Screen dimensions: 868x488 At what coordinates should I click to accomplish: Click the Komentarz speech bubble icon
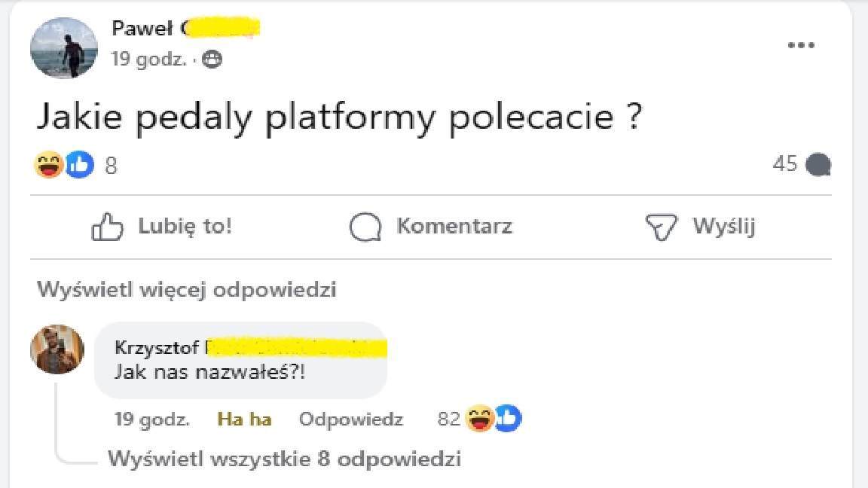[x=365, y=227]
